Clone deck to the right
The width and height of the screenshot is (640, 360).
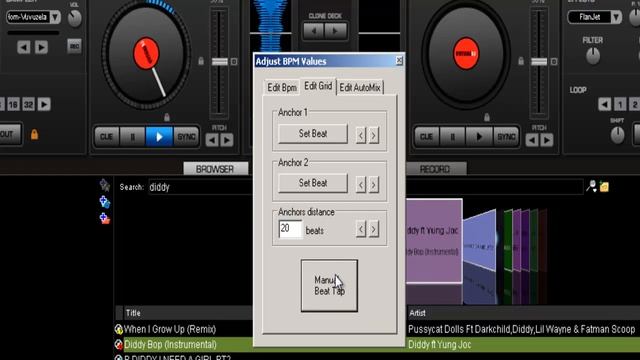tap(336, 31)
